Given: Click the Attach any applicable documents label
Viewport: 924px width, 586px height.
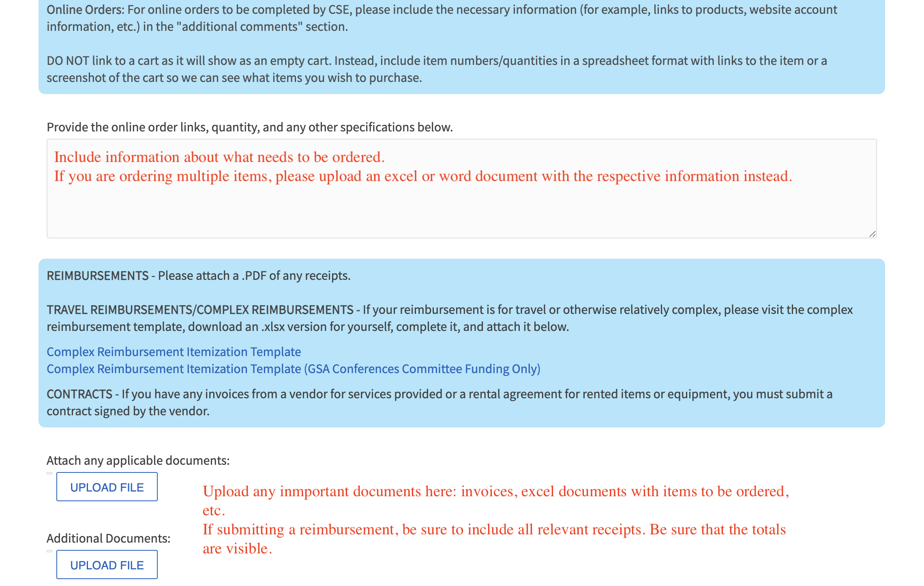Looking at the screenshot, I should pos(138,460).
